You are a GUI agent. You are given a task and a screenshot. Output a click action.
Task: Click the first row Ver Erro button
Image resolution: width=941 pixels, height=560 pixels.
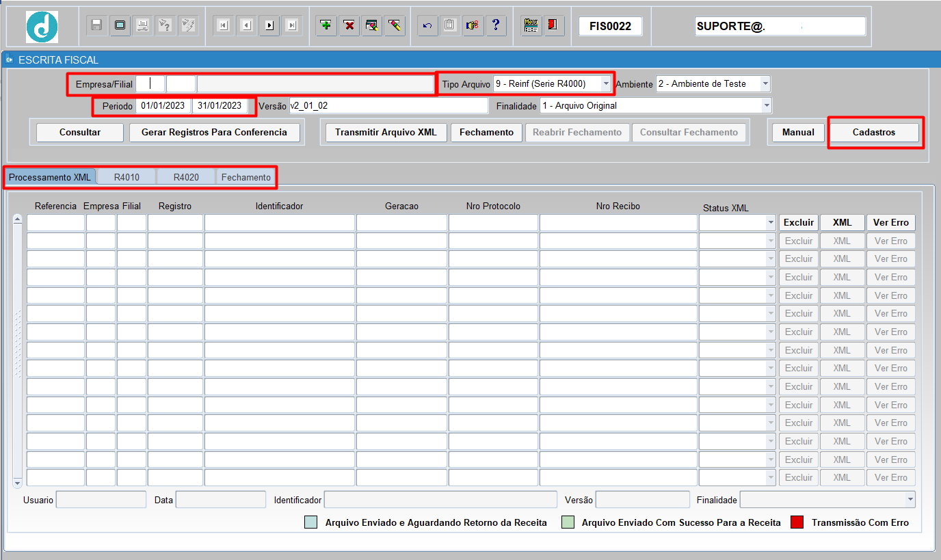pyautogui.click(x=890, y=222)
